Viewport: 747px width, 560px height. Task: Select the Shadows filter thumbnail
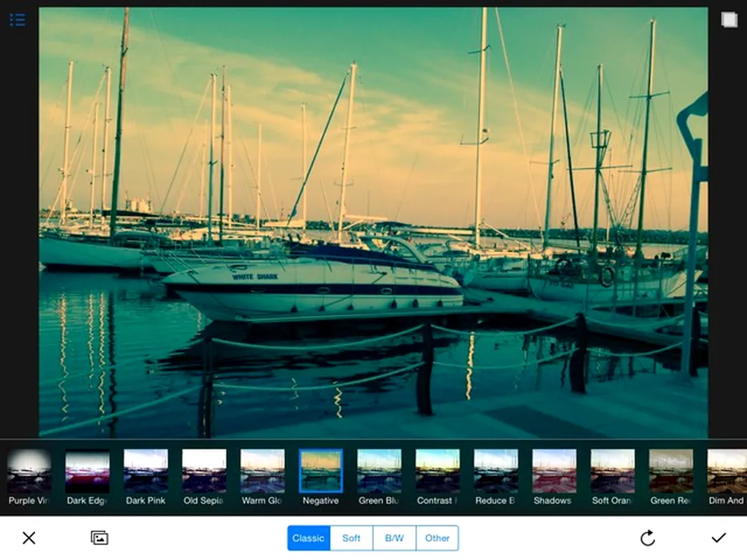tap(554, 471)
